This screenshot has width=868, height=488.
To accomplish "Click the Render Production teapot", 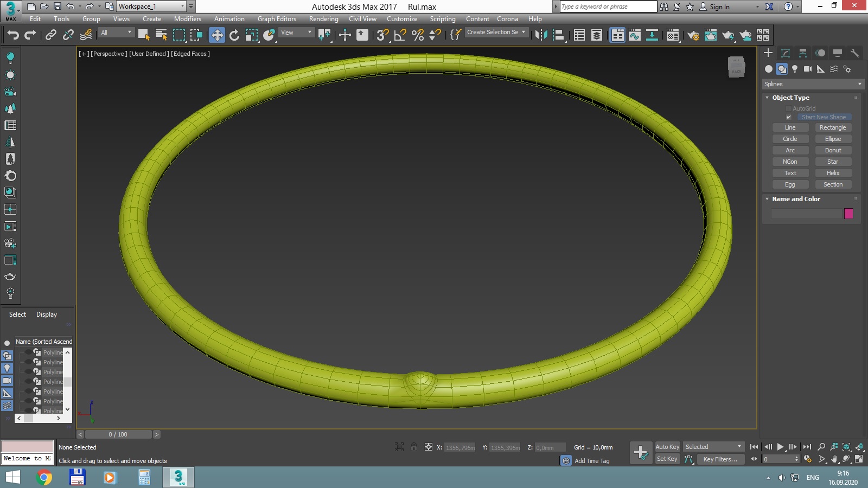I will click(x=728, y=35).
